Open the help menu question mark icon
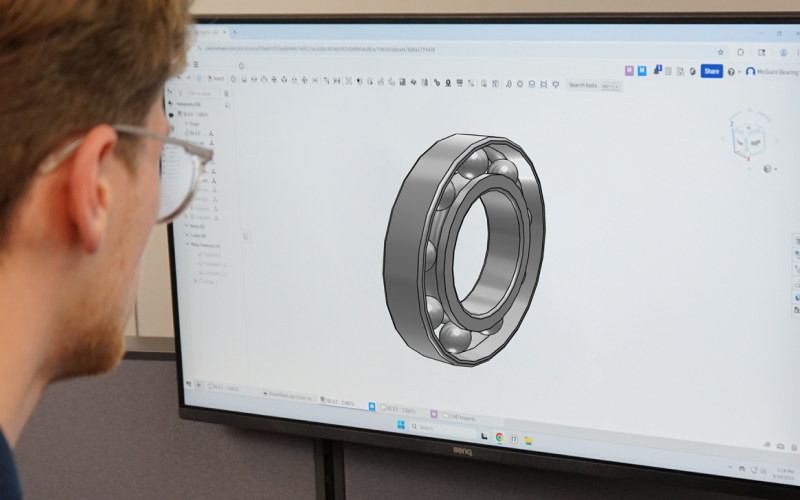The image size is (800, 500). (x=731, y=72)
